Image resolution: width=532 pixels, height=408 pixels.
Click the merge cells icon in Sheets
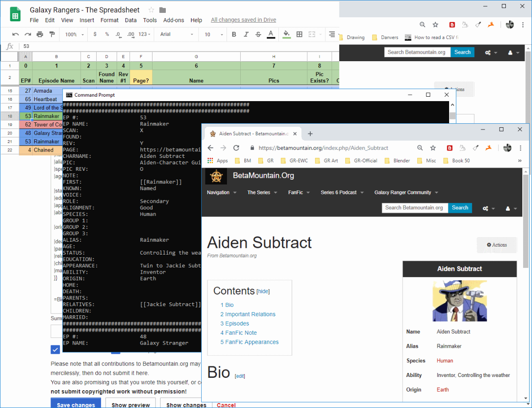pos(312,34)
